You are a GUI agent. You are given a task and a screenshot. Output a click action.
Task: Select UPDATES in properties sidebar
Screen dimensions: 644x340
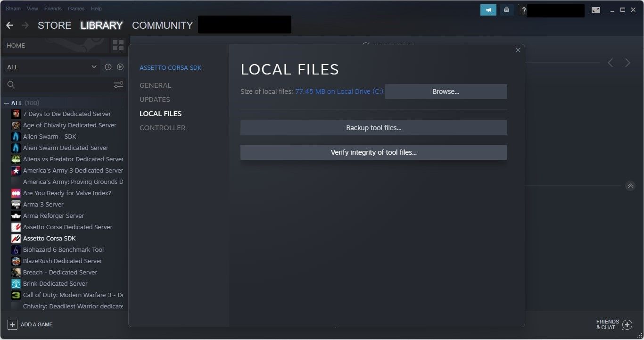pos(155,100)
